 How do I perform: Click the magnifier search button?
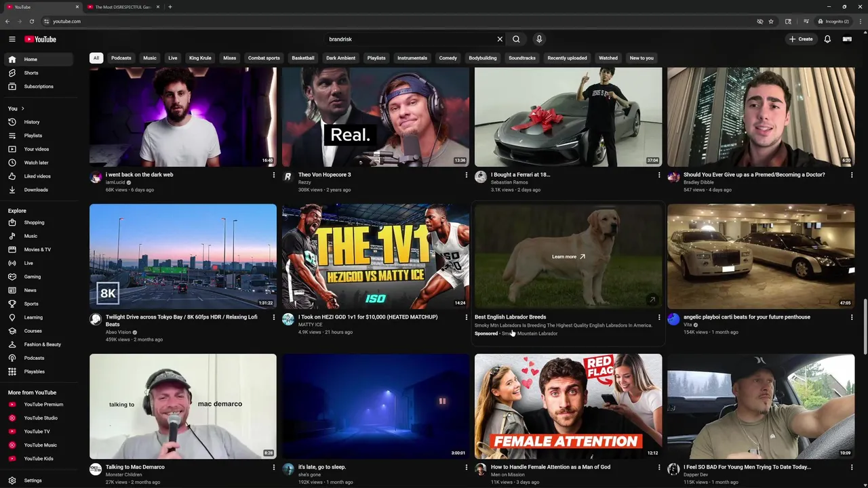click(x=516, y=39)
